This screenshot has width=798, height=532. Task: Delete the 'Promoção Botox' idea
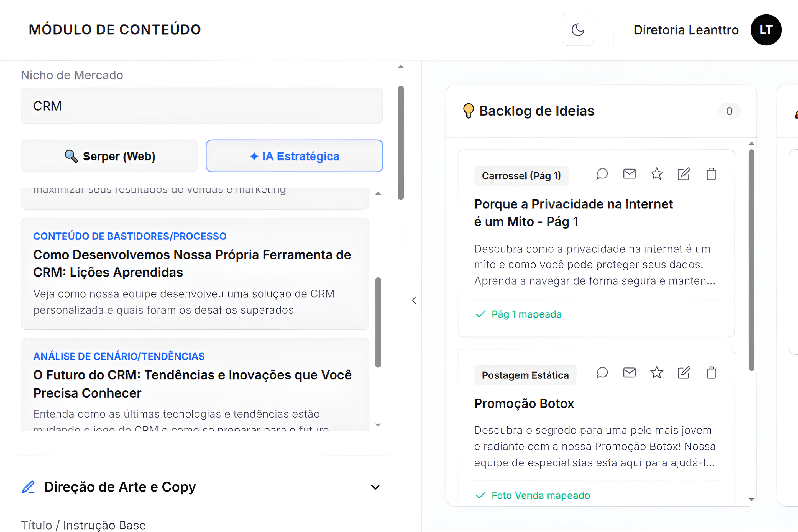coord(712,372)
